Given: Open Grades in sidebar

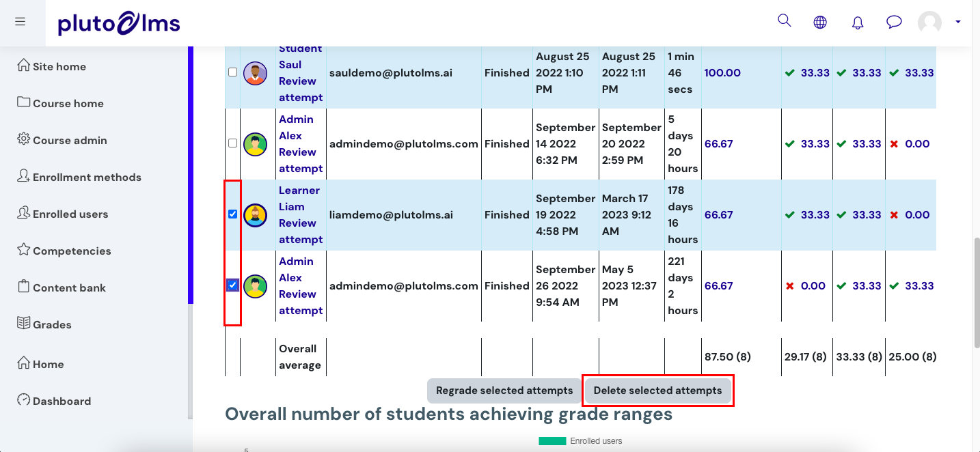Looking at the screenshot, I should tap(44, 324).
